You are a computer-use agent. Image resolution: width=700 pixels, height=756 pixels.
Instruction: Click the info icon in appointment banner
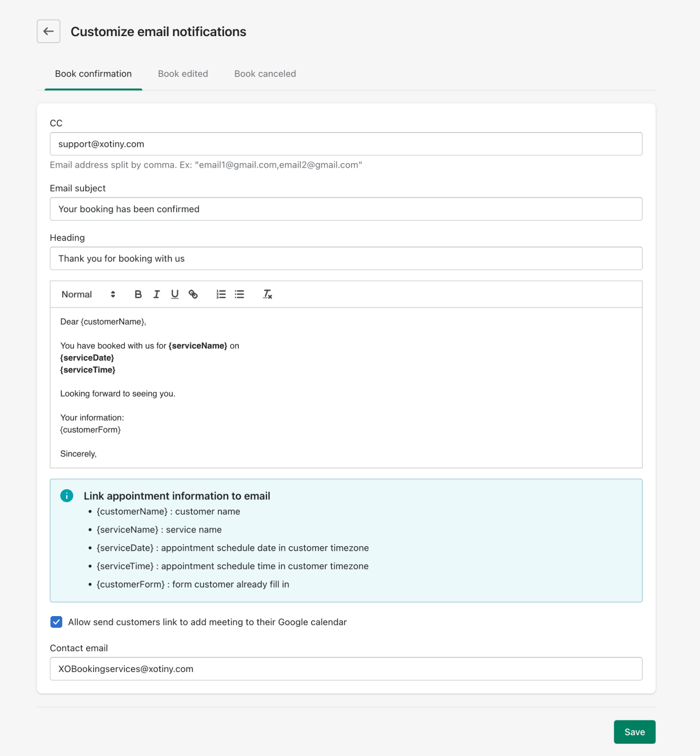(67, 496)
